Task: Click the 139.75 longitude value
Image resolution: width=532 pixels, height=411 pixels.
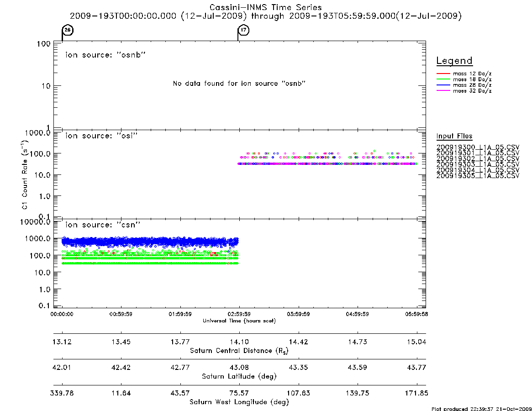Action: pyautogui.click(x=357, y=393)
